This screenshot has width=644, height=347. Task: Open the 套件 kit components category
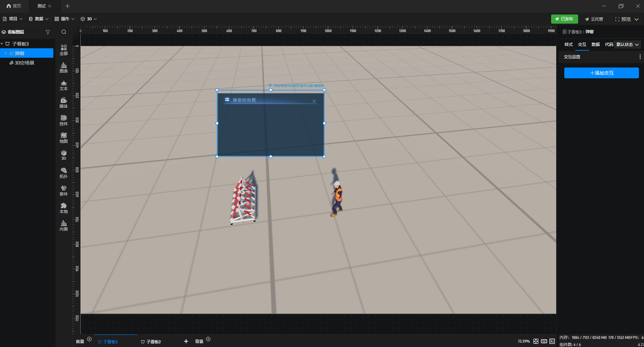pyautogui.click(x=63, y=191)
